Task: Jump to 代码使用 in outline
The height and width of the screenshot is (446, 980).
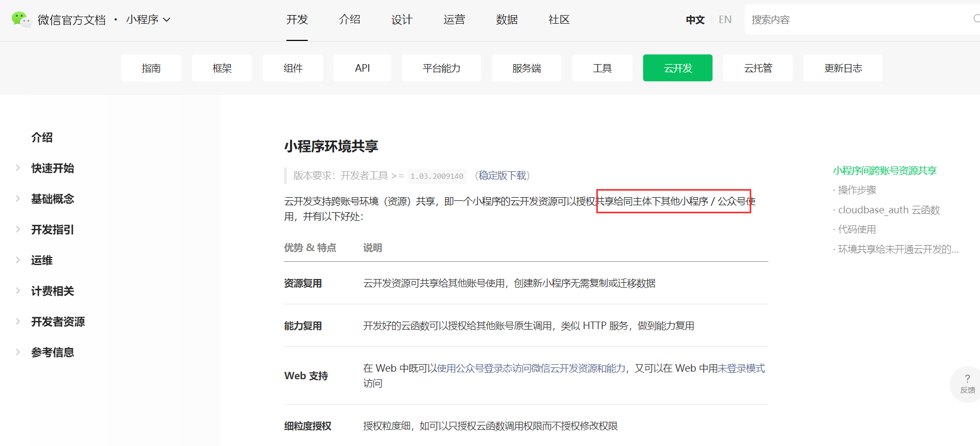Action: (857, 229)
